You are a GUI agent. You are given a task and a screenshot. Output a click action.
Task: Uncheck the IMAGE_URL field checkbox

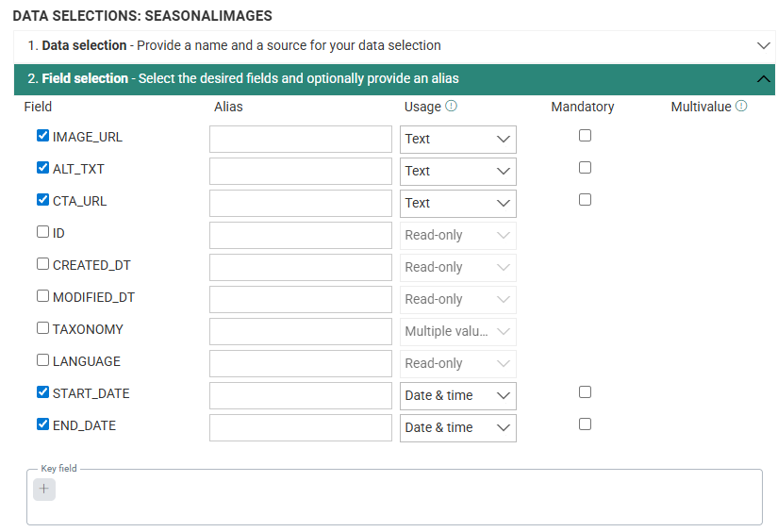(x=42, y=136)
